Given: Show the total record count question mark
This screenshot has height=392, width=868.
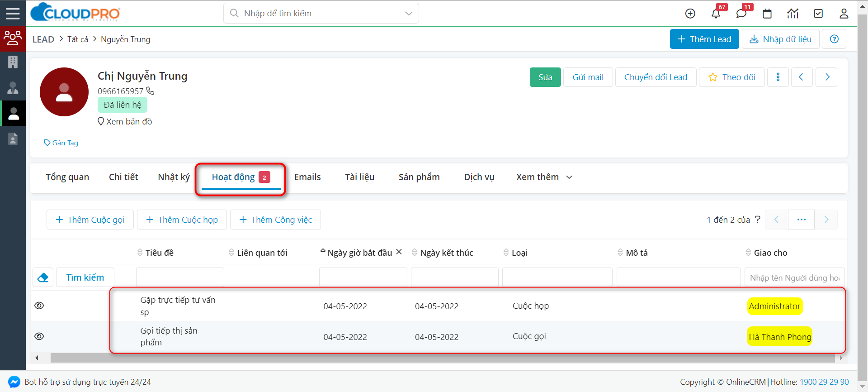Looking at the screenshot, I should click(x=758, y=219).
